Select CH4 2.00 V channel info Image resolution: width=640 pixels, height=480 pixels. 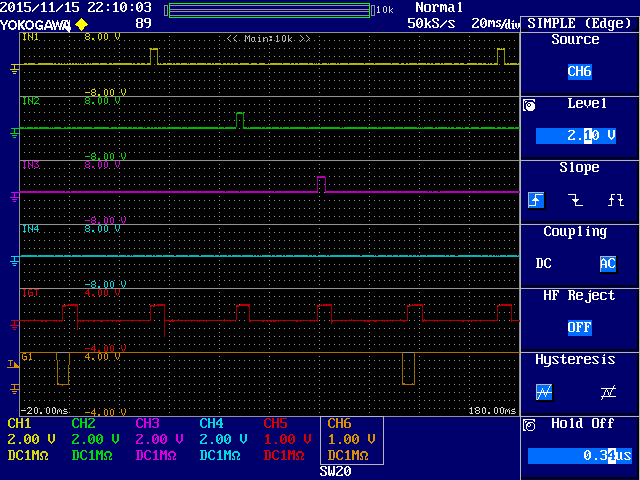223,440
